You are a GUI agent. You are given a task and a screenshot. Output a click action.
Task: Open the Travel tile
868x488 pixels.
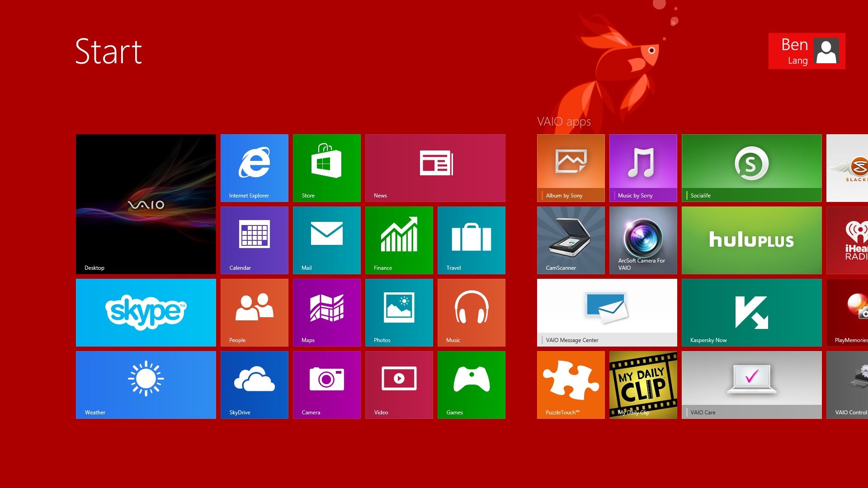(472, 240)
